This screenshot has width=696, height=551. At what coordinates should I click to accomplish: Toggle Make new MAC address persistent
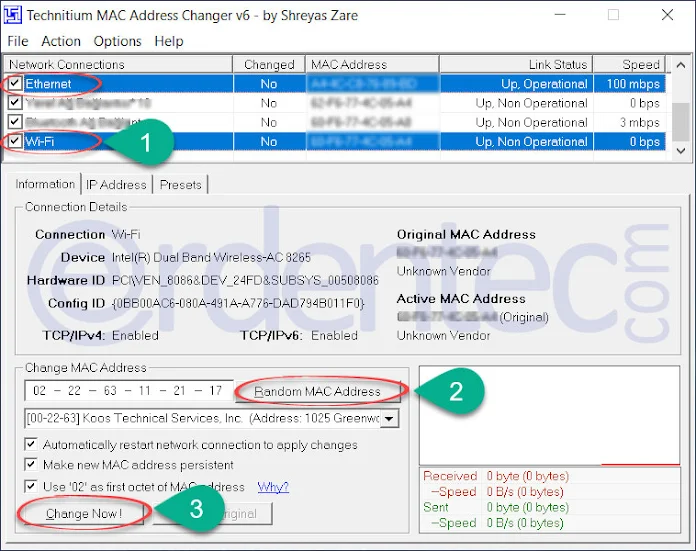[31, 464]
